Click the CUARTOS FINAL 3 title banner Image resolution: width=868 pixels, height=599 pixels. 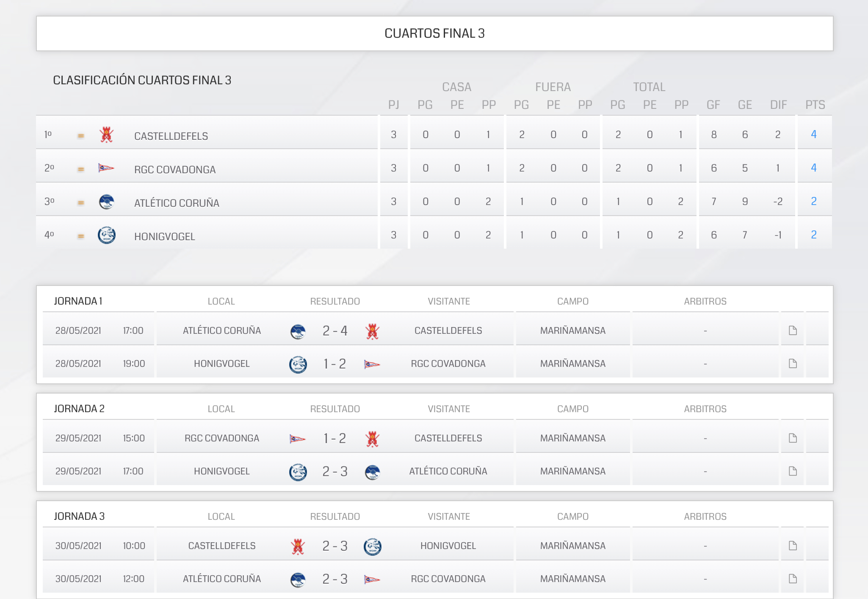(434, 33)
